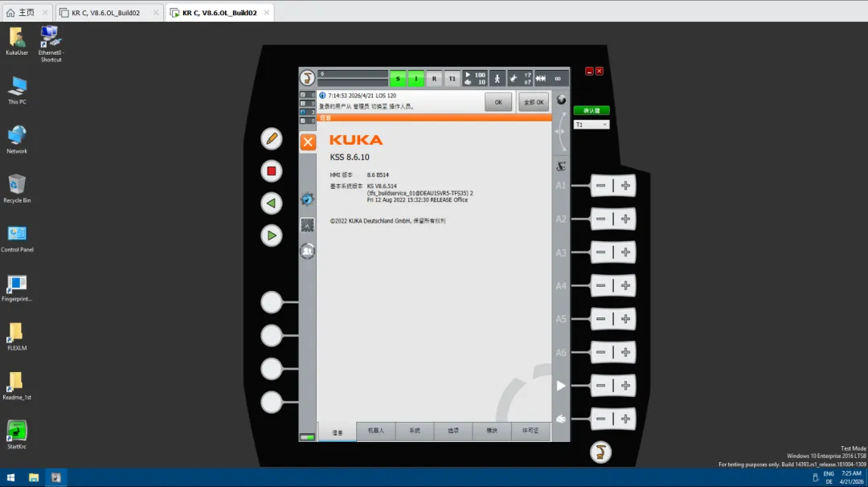The height and width of the screenshot is (487, 868).
Task: Click the pencil edit hardware key
Action: (272, 139)
